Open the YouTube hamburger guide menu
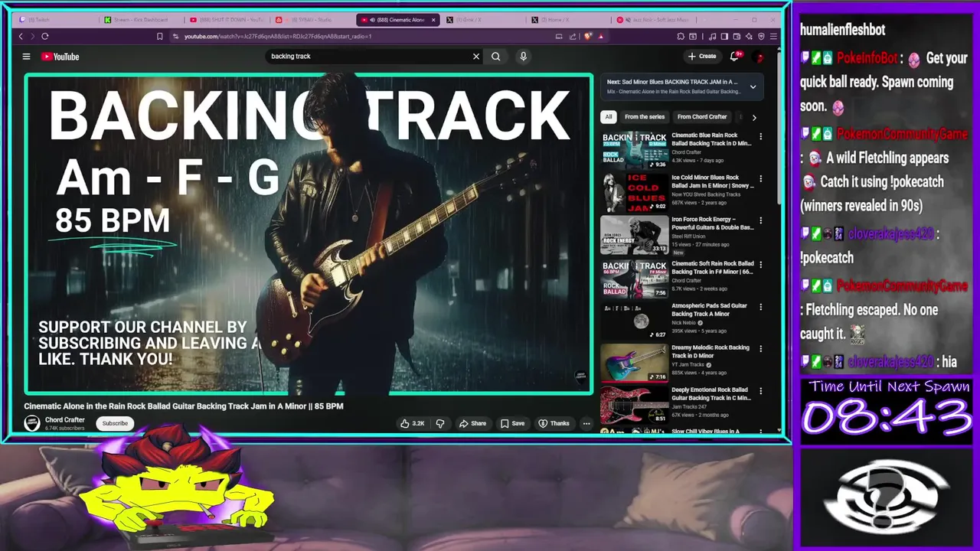Image resolution: width=980 pixels, height=551 pixels. click(26, 56)
